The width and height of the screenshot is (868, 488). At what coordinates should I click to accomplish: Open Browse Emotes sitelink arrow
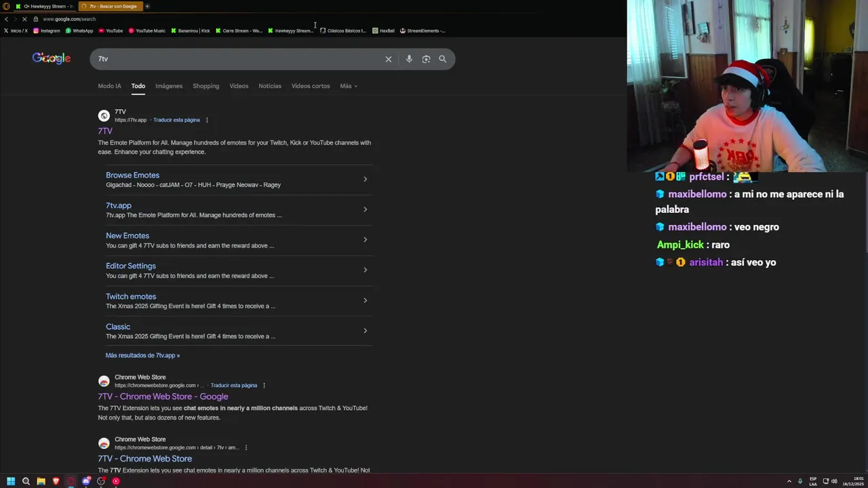pos(365,180)
